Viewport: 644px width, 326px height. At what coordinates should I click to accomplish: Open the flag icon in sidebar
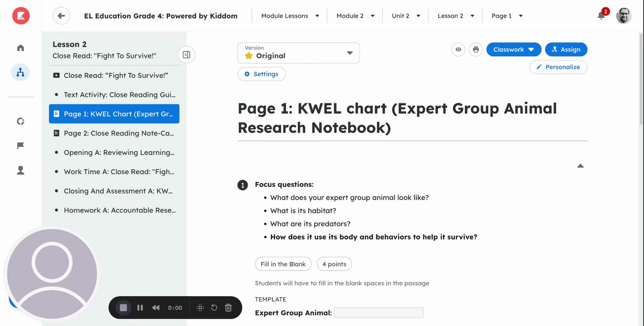(x=20, y=146)
